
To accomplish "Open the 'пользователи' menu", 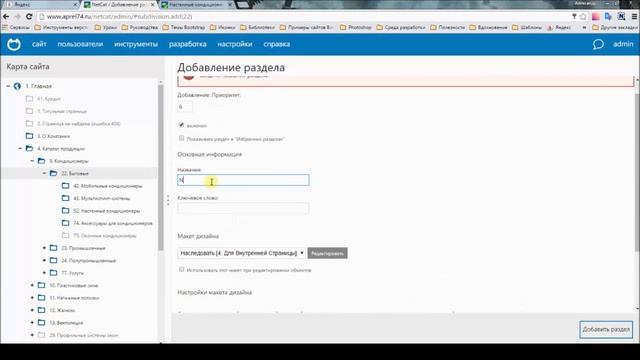I will tap(80, 44).
